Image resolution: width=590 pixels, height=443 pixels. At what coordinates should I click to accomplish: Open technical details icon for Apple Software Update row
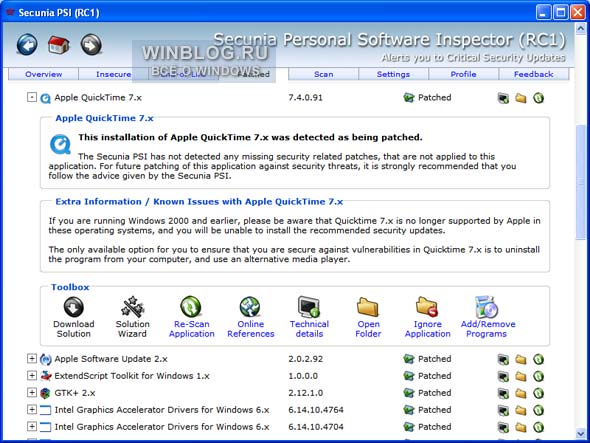(503, 359)
